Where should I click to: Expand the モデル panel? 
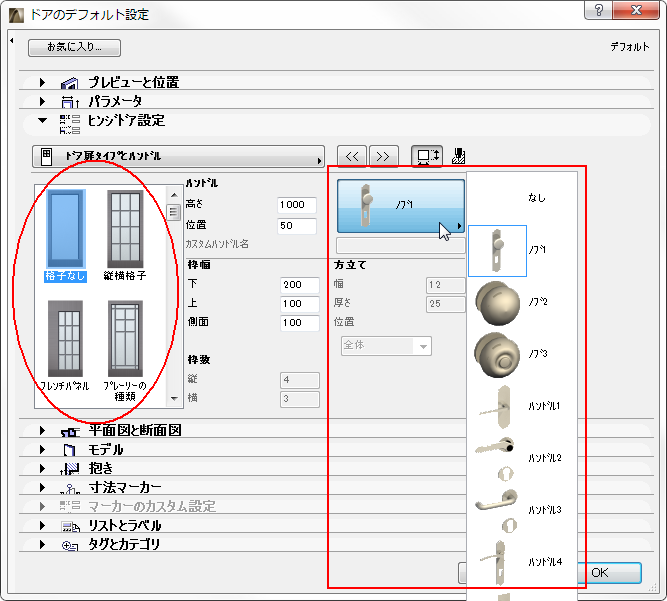click(x=42, y=449)
